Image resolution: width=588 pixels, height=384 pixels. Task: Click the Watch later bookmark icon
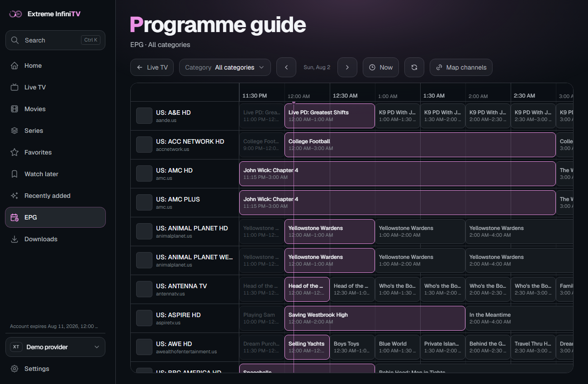coord(14,174)
